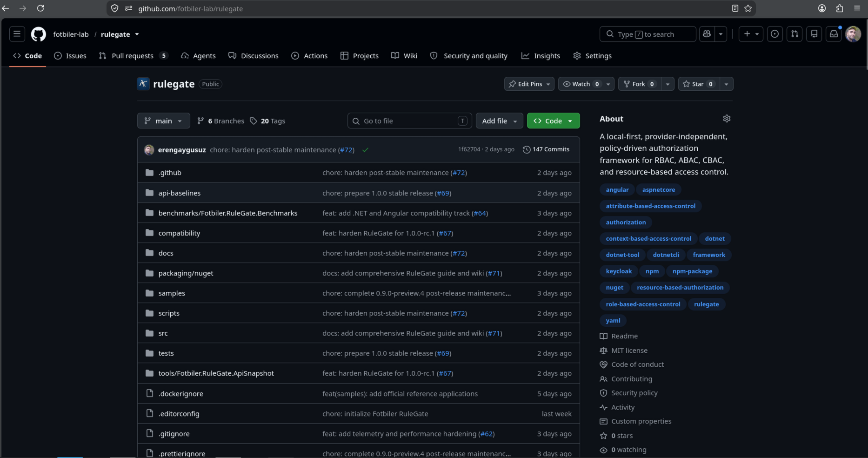
Task: View the passing commit status check mark
Action: tap(366, 150)
